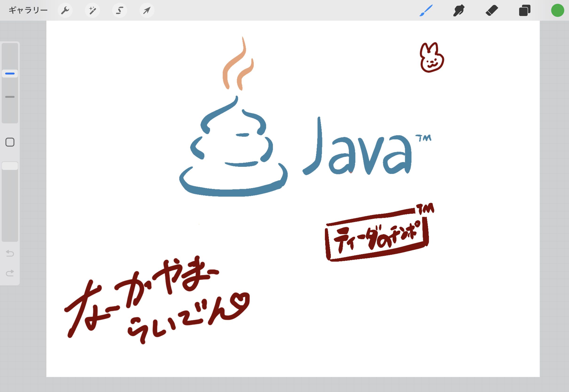This screenshot has width=569, height=392.
Task: Adjust the brush size slider handle
Action: (x=10, y=73)
